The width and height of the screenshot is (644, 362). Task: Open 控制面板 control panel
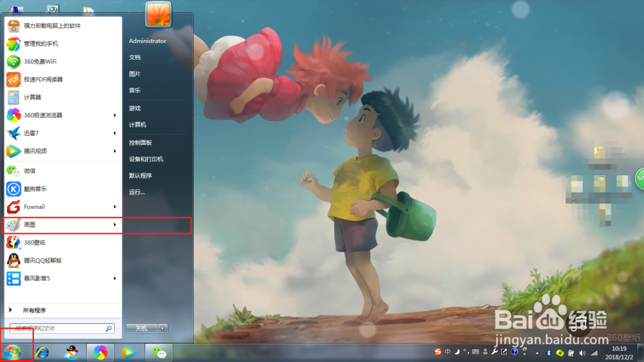coord(140,143)
